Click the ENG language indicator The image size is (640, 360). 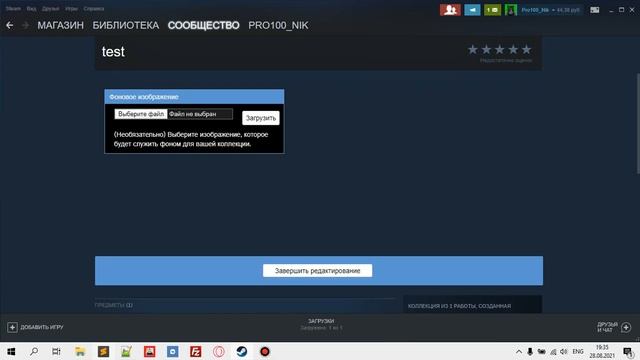[x=578, y=351]
